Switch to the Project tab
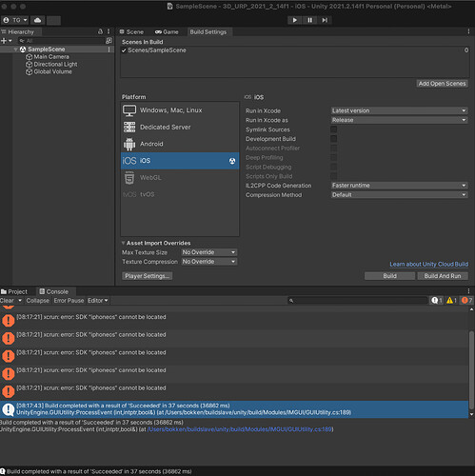 point(14,291)
